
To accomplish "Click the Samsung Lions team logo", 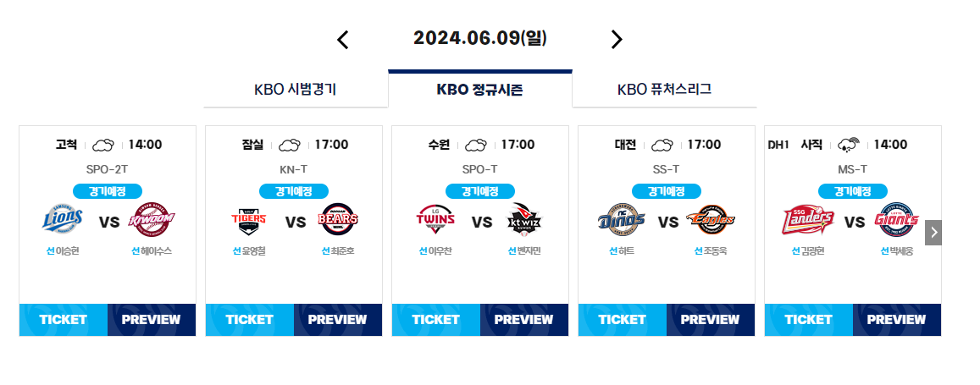I will click(x=63, y=219).
